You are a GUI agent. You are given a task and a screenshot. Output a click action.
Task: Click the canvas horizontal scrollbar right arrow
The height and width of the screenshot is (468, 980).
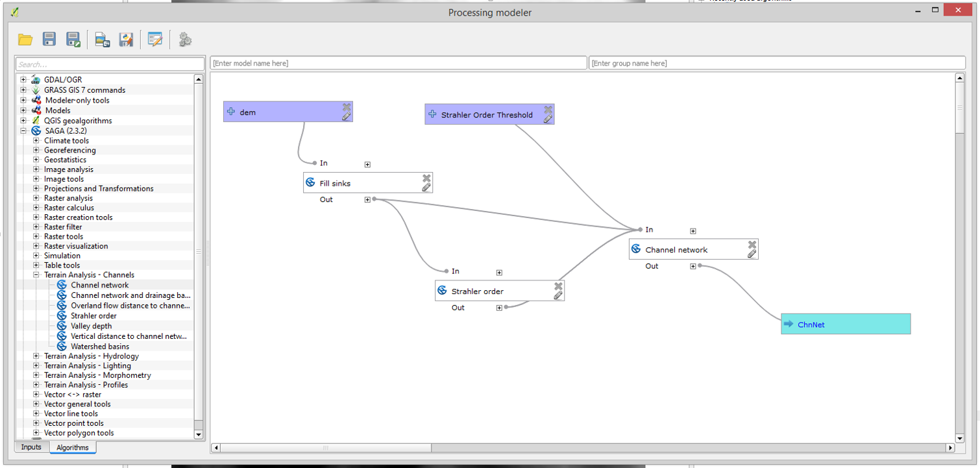950,448
